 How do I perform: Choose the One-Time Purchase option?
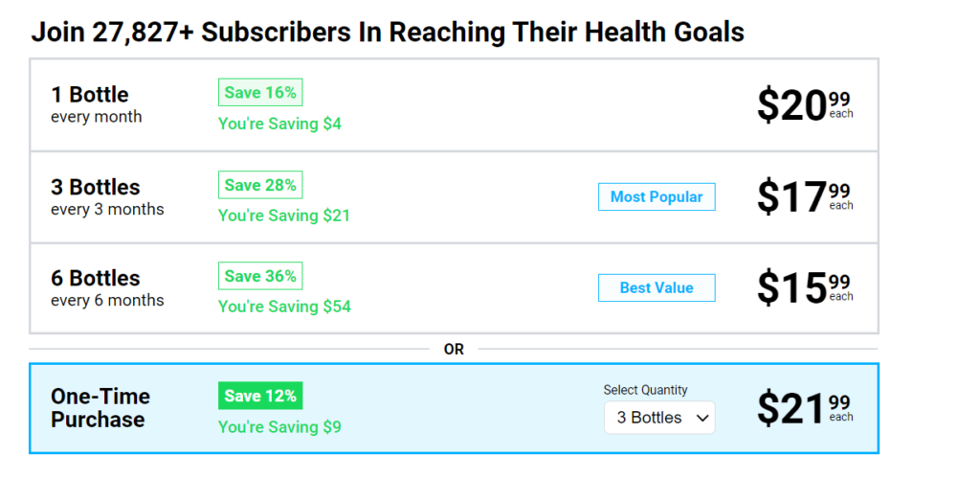pyautogui.click(x=100, y=408)
